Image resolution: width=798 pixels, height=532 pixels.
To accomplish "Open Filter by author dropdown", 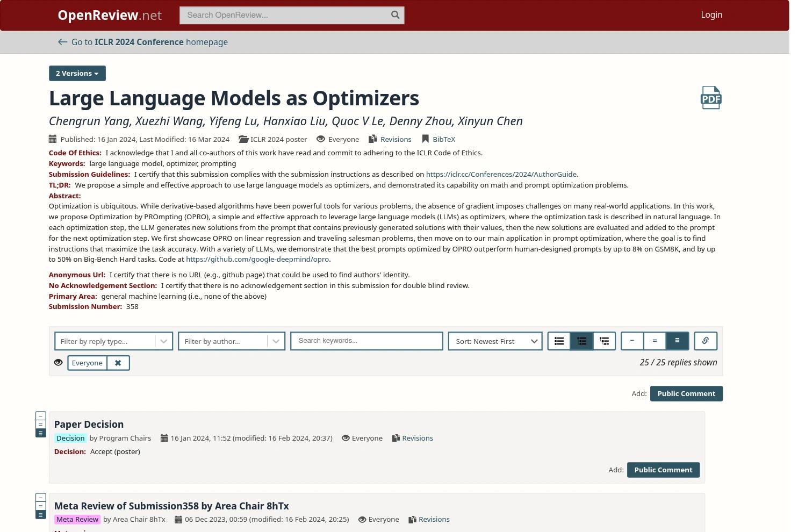I will (232, 341).
